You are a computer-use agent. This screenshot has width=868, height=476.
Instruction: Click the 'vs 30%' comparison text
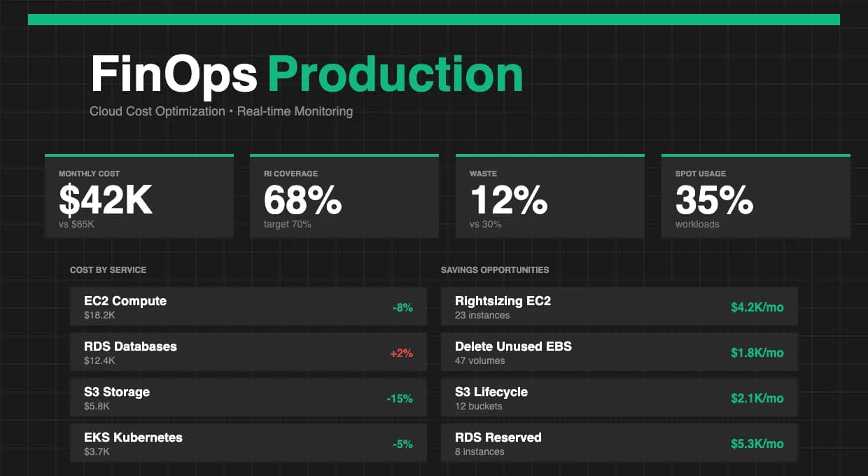coord(486,224)
